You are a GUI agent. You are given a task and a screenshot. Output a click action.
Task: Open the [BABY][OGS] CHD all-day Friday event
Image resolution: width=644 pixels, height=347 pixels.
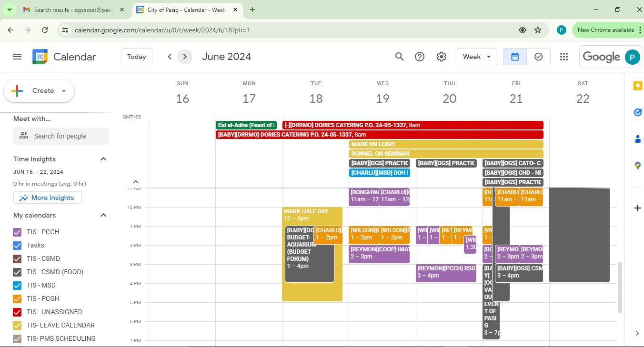click(513, 173)
